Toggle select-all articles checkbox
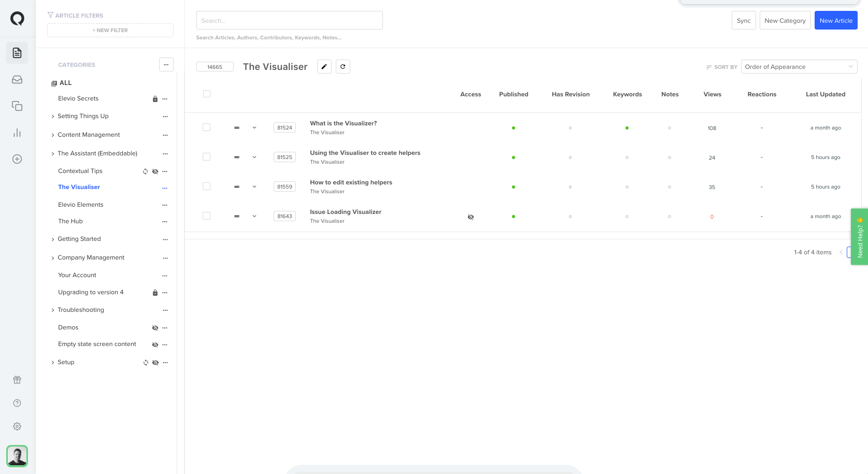This screenshot has height=474, width=868. coord(207,94)
